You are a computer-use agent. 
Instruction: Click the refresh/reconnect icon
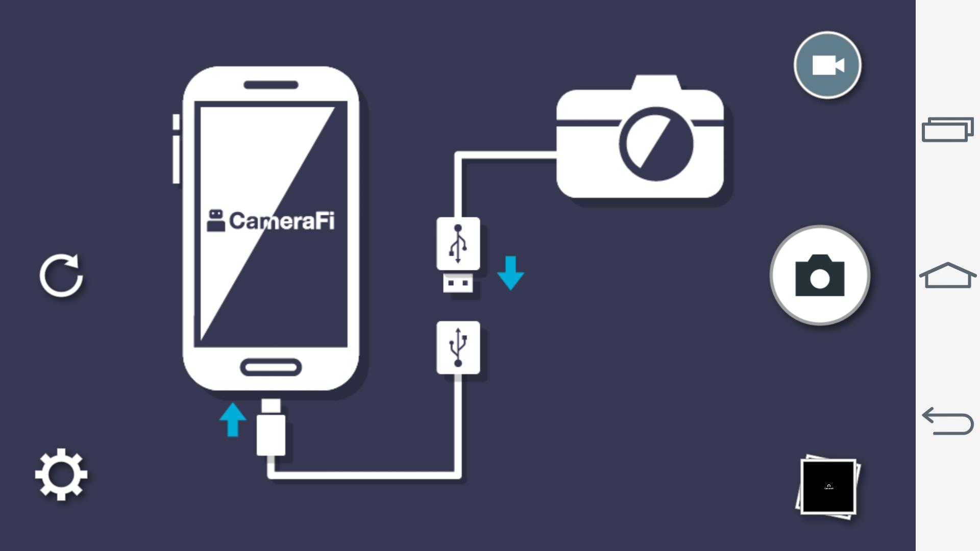click(x=61, y=275)
